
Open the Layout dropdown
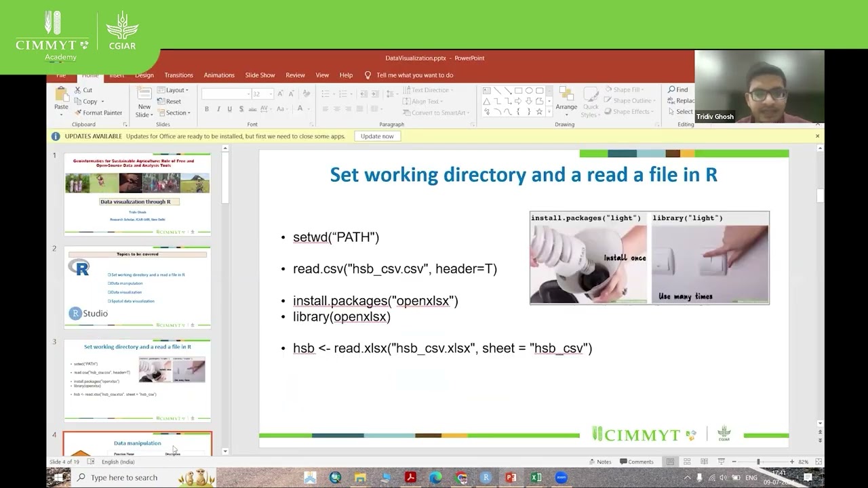pyautogui.click(x=174, y=90)
